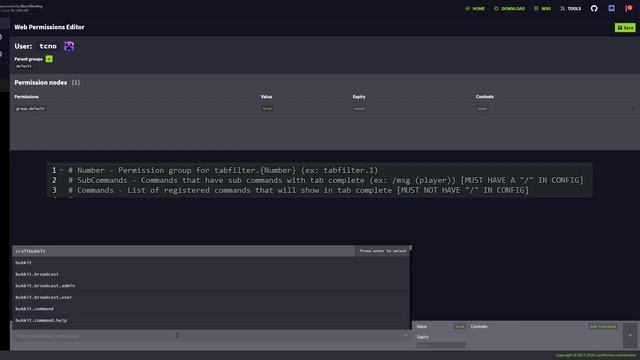Select craftbukkit suggestion
This screenshot has width=640, height=360.
[x=211, y=251]
